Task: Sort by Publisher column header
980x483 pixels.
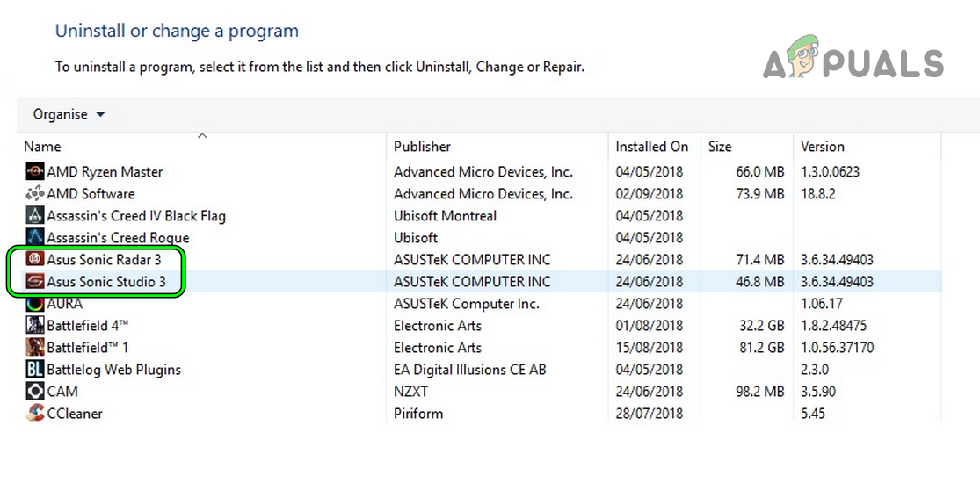Action: pos(422,147)
